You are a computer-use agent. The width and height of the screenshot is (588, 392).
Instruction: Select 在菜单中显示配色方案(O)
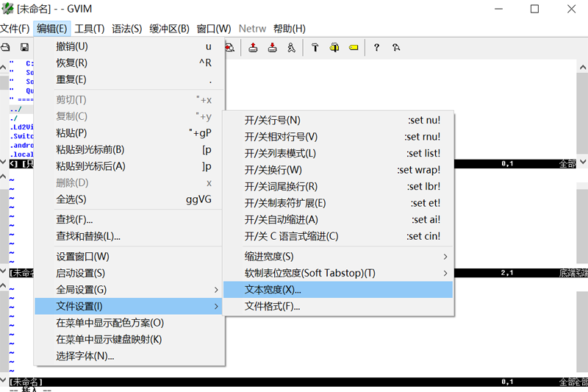pyautogui.click(x=129, y=323)
